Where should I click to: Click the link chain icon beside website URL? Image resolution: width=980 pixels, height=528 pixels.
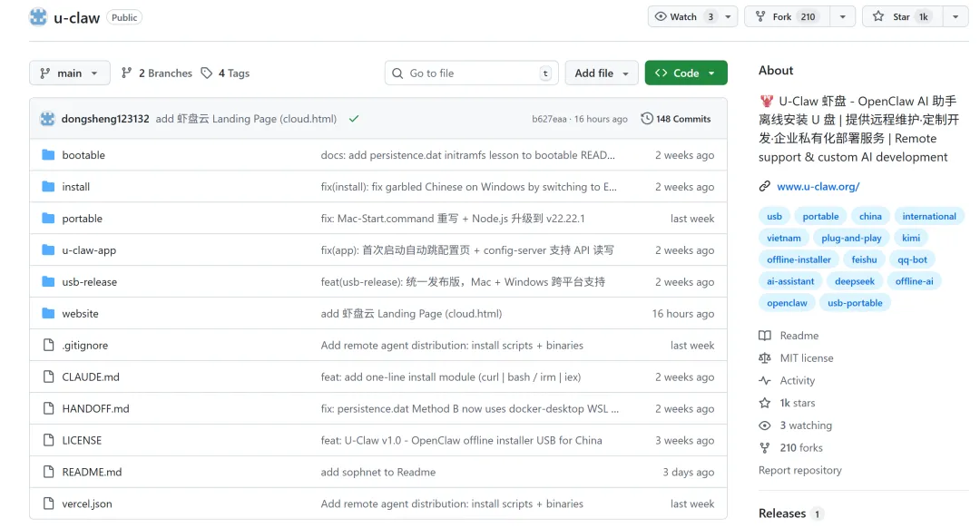click(764, 186)
